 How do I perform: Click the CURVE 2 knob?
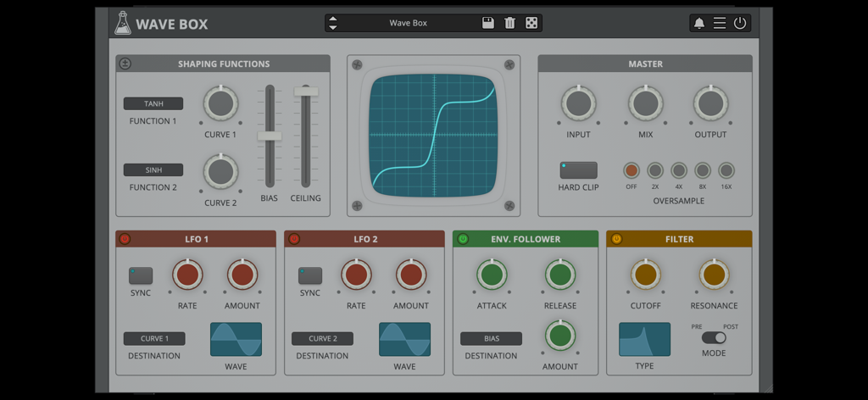[220, 171]
